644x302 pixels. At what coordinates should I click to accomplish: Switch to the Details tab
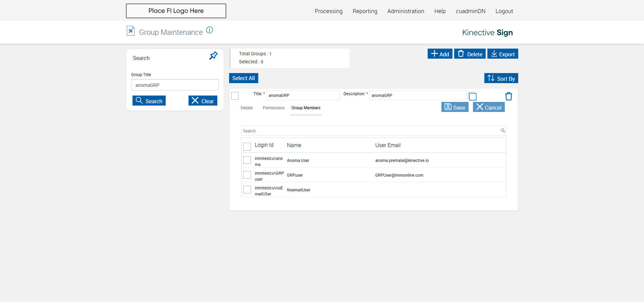tap(247, 108)
